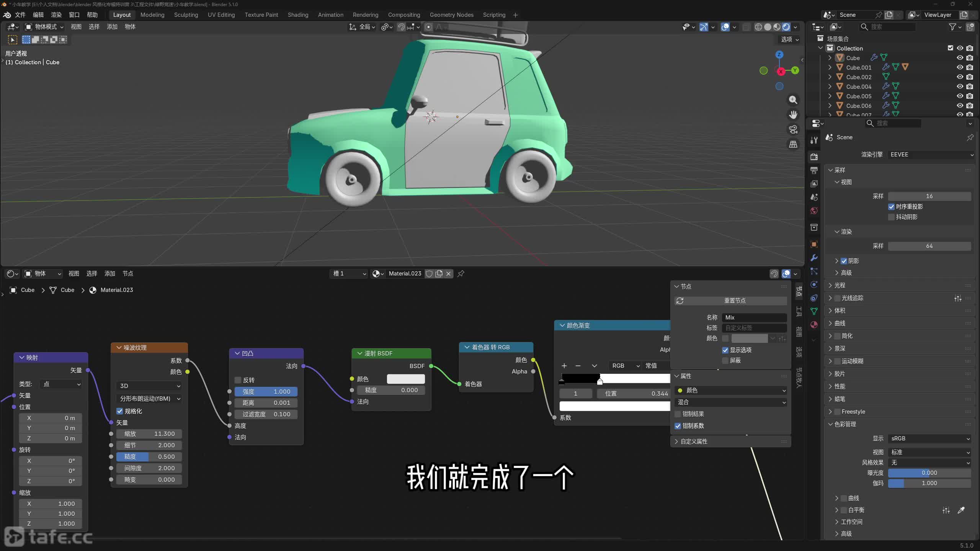Click the 槽 1 material slot button
Viewport: 980px width, 551px height.
click(x=349, y=274)
